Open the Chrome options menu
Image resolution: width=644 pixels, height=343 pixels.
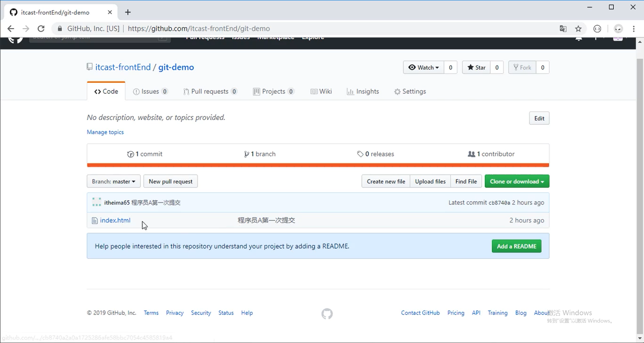634,28
